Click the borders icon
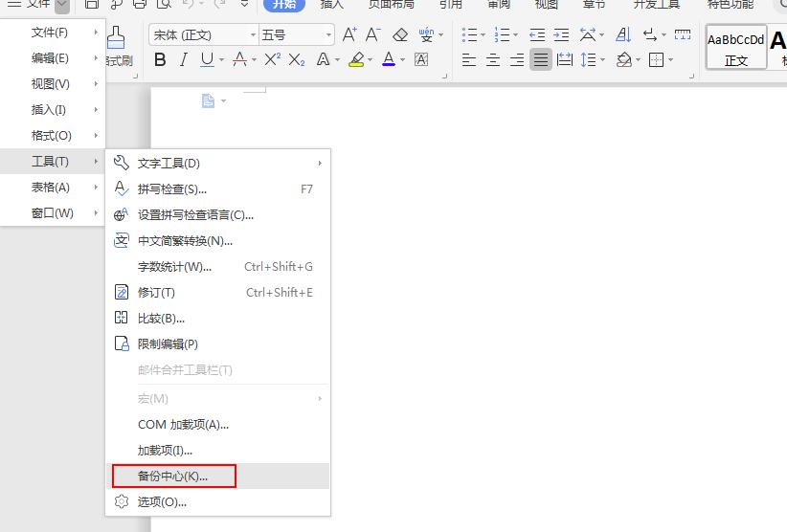The height and width of the screenshot is (532, 787). point(656,59)
